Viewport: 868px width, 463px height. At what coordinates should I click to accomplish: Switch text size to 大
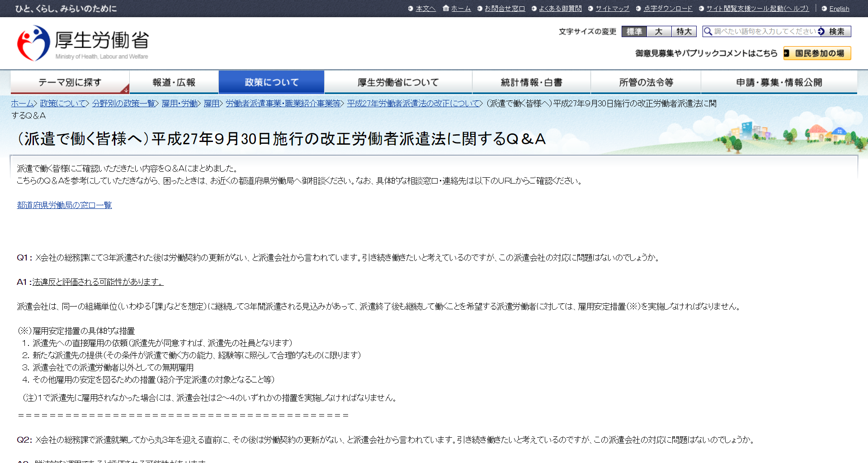(x=659, y=31)
